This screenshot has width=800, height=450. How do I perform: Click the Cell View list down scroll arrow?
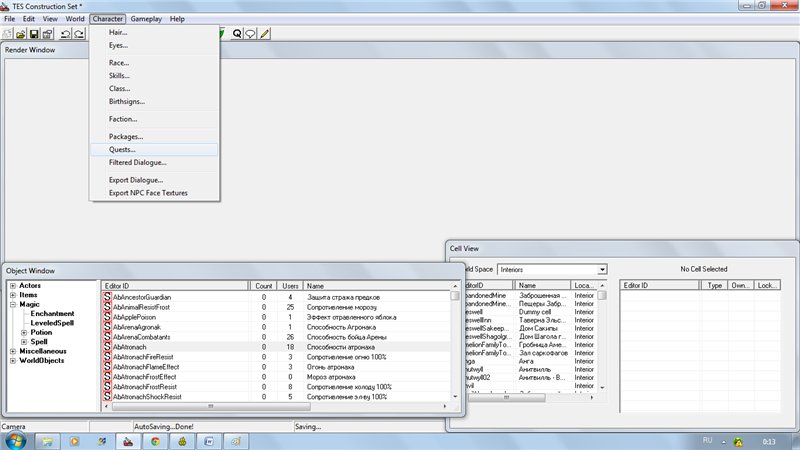(602, 388)
